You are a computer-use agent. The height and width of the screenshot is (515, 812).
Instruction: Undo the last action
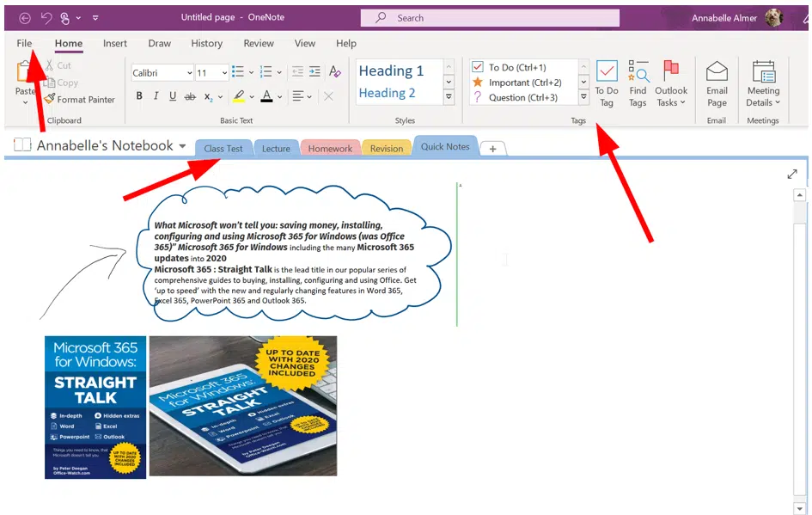click(46, 18)
